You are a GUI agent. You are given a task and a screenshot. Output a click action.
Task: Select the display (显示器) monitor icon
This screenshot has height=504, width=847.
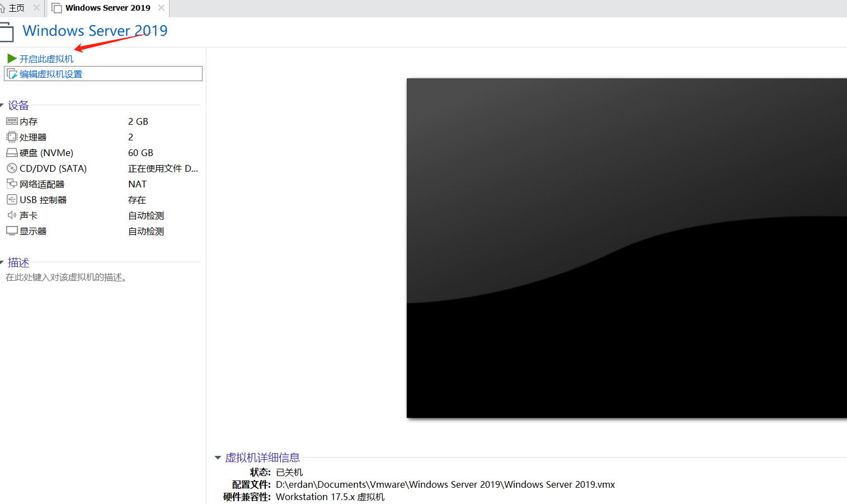tap(12, 230)
